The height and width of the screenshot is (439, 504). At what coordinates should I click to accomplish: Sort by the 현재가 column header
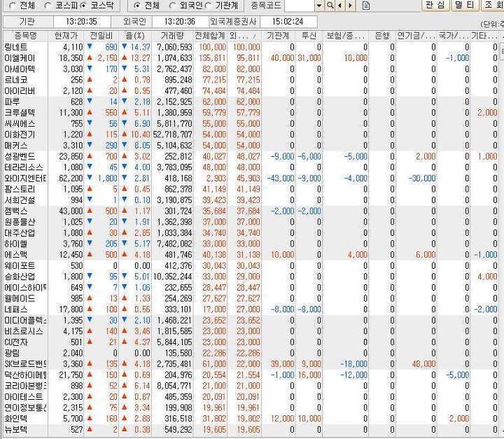(66, 36)
